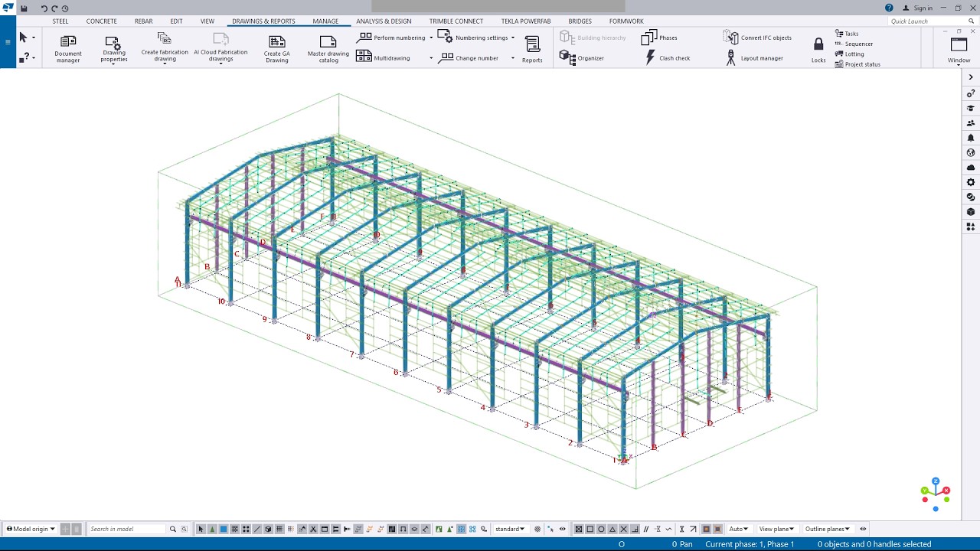The height and width of the screenshot is (551, 980).
Task: Toggle the Select all arrow switch
Action: pos(201,529)
